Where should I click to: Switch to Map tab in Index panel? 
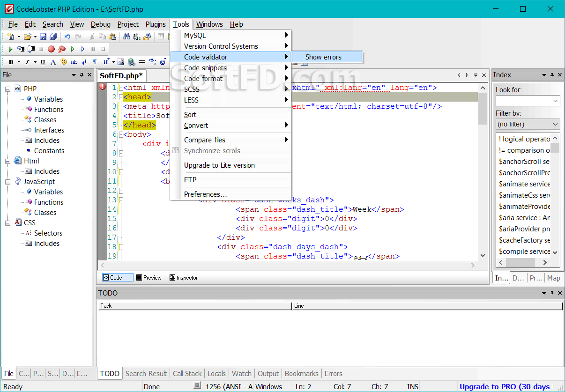tap(553, 278)
